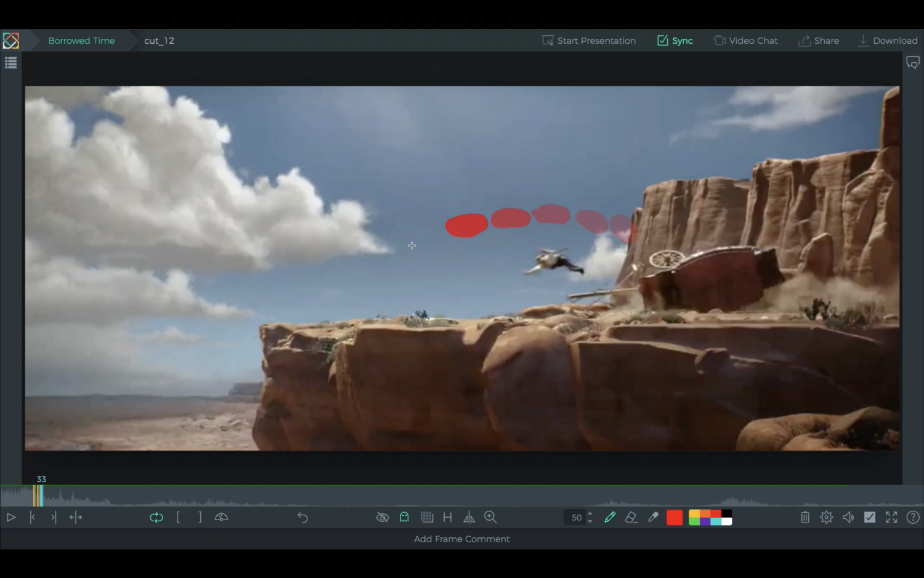Increase brush size with the up stepper

(590, 514)
